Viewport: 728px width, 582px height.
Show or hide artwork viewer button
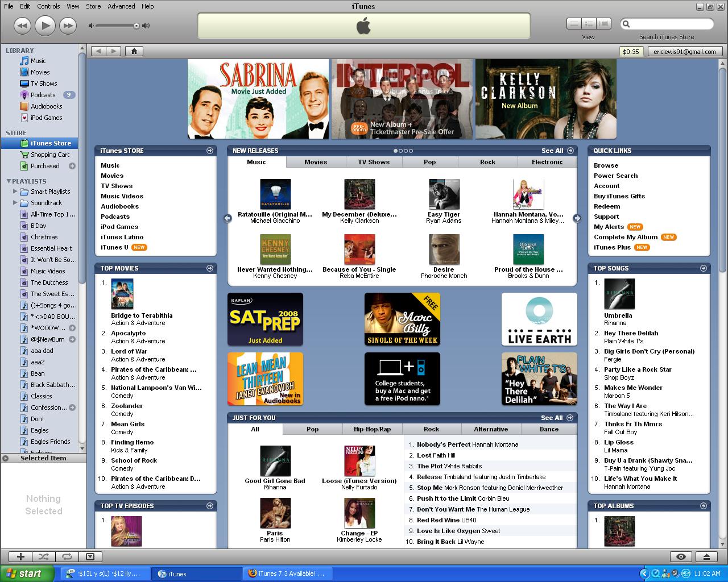[x=90, y=556]
